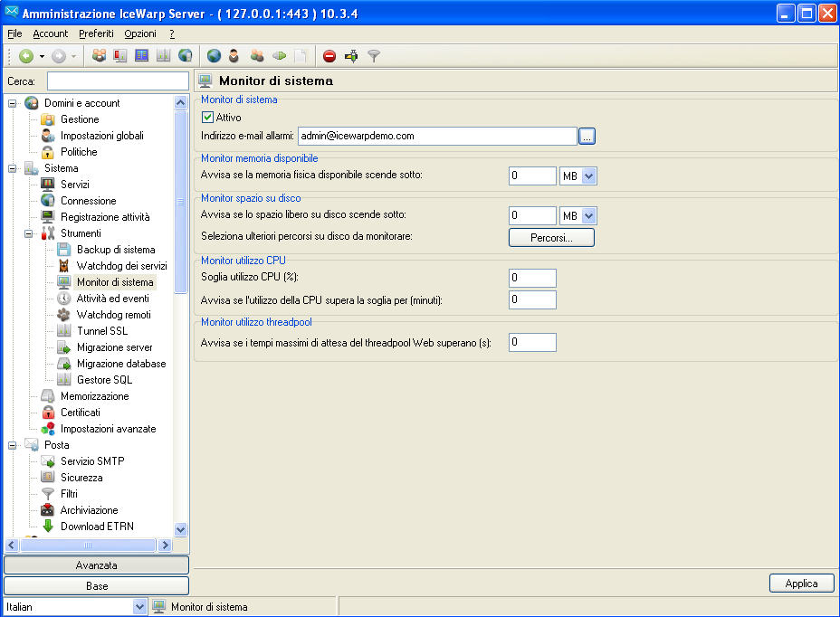Click the blank page toolbar icon
Screen dimensions: 840x617
tap(301, 56)
